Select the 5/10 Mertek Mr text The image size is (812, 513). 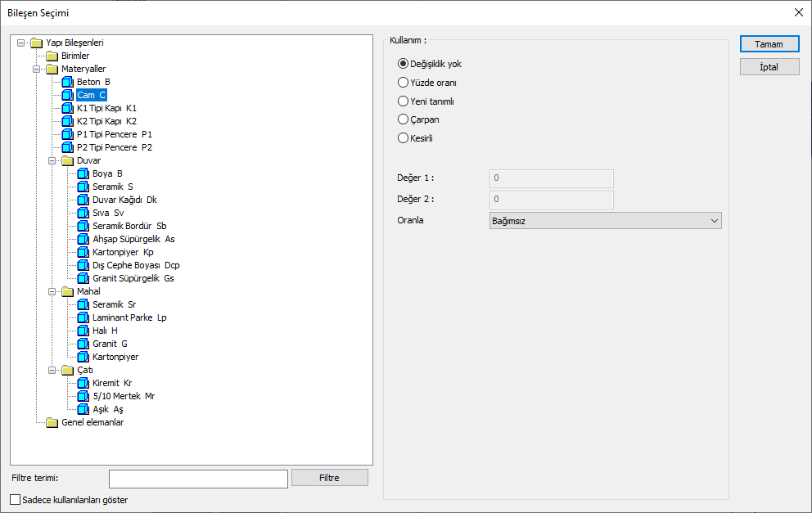[124, 396]
